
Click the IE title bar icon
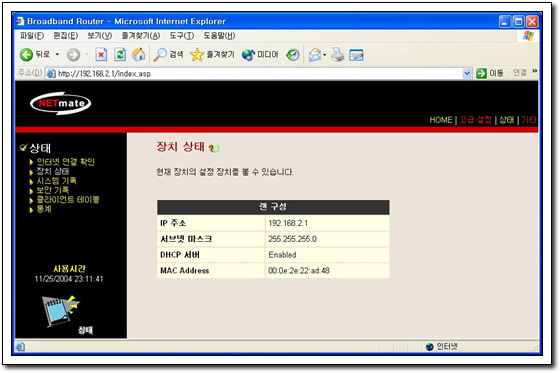click(x=20, y=21)
